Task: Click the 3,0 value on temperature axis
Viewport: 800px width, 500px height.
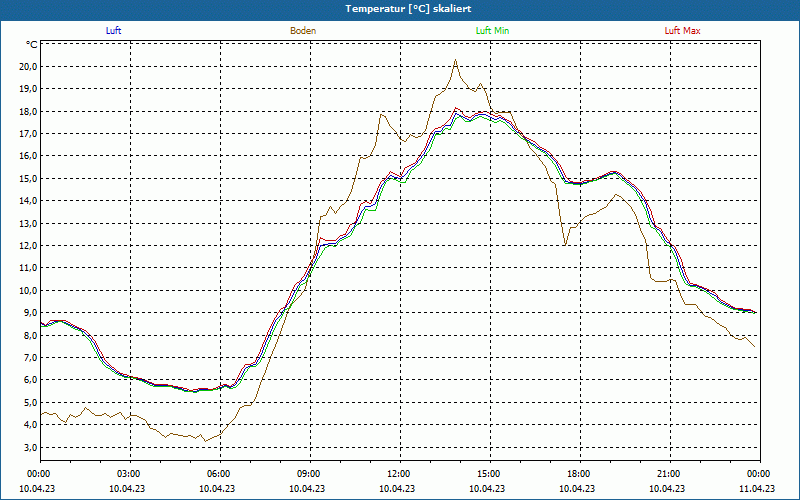Action: 30,447
